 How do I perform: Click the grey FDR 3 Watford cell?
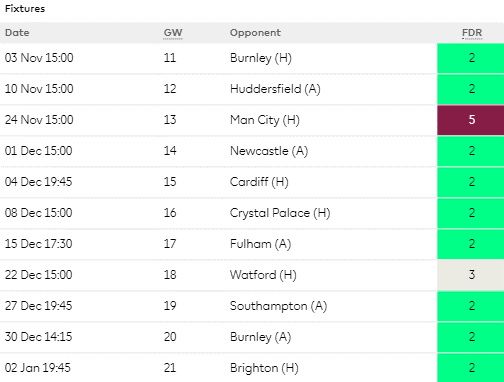pos(471,275)
